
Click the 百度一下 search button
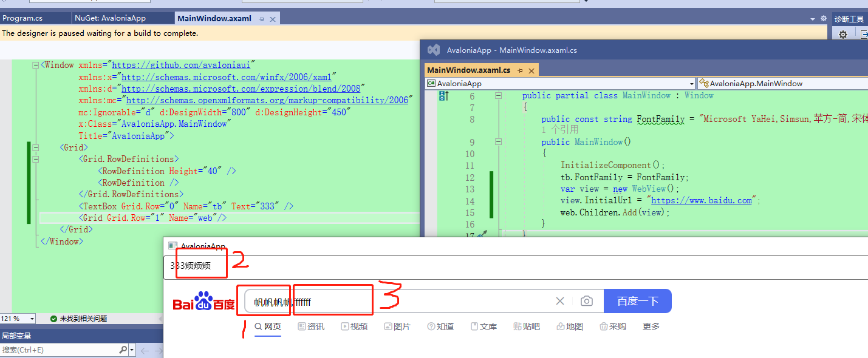point(637,300)
